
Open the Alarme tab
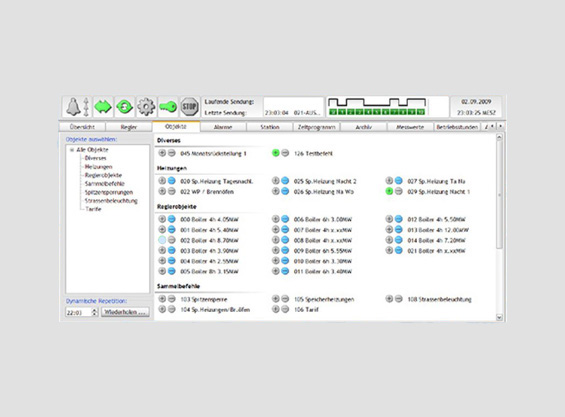click(x=223, y=127)
